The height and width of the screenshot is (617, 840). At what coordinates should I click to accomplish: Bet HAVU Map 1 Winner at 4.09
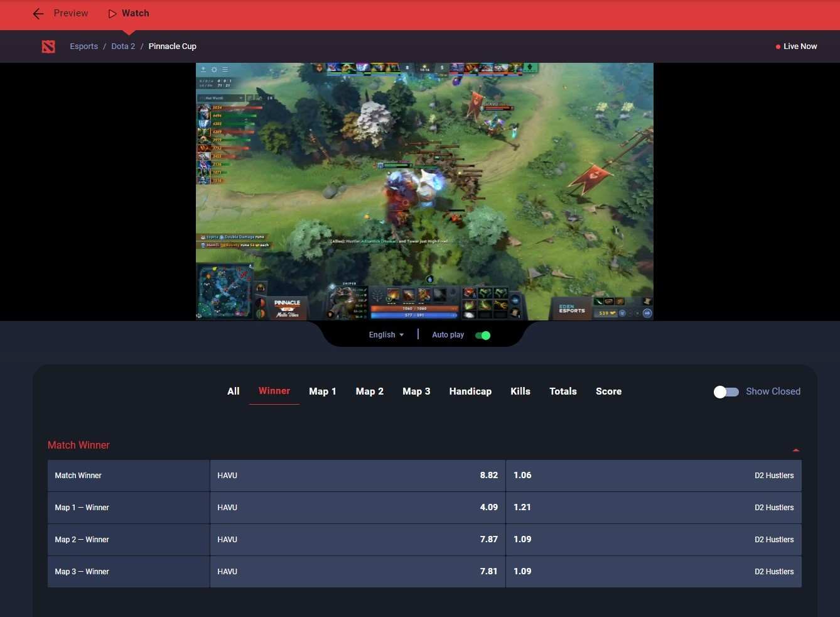[358, 508]
